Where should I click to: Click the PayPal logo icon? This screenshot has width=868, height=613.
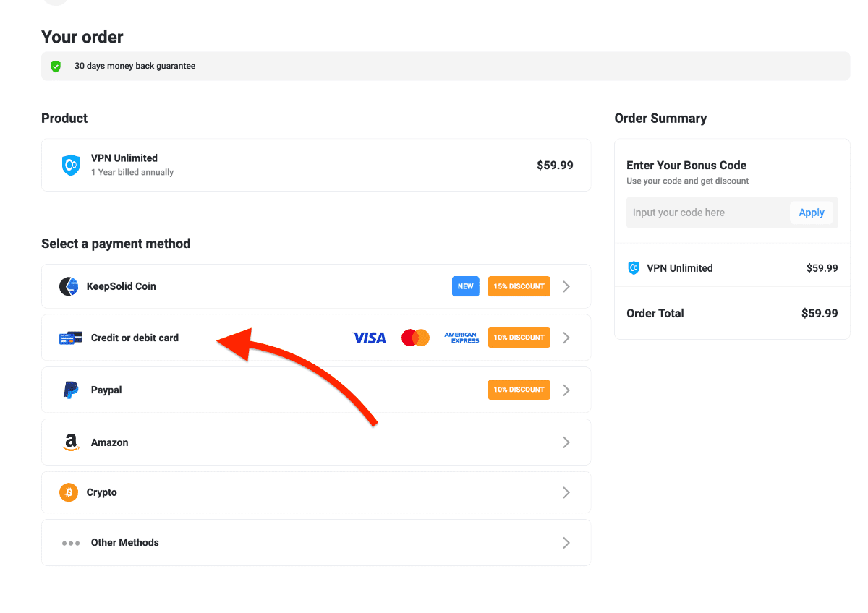70,390
